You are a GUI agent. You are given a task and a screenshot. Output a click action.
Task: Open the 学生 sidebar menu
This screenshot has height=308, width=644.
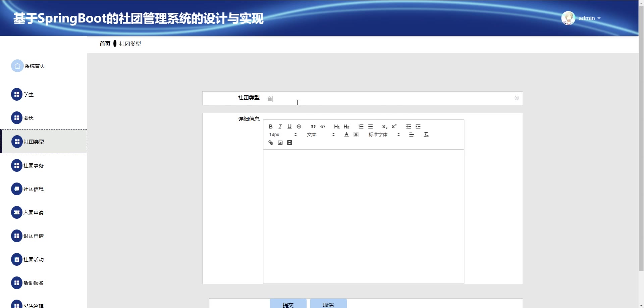click(44, 94)
